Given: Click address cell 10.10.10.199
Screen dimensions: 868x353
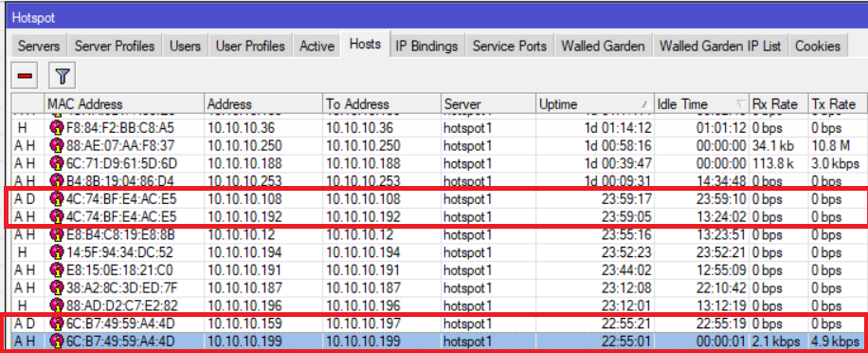Looking at the screenshot, I should click(244, 341).
